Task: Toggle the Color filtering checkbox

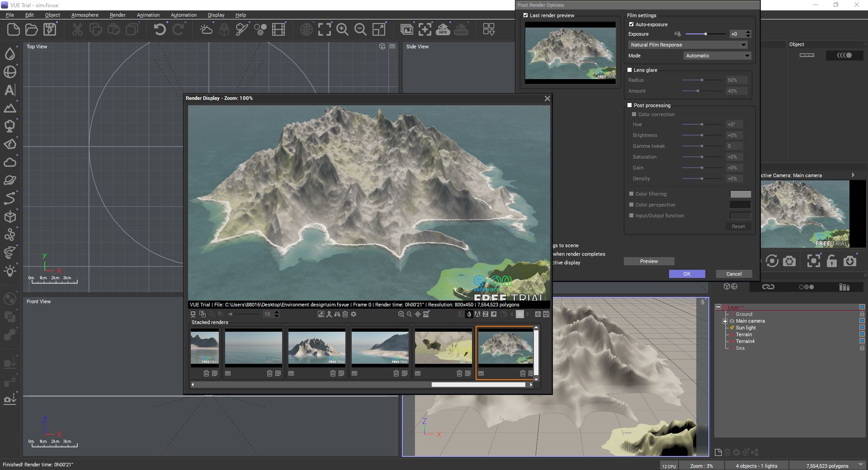Action: click(631, 194)
